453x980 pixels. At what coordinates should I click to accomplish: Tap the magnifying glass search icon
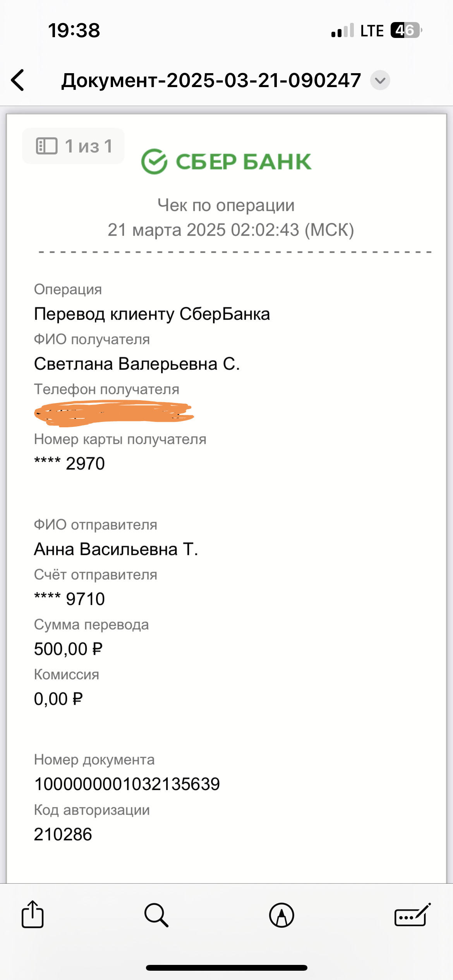156,915
